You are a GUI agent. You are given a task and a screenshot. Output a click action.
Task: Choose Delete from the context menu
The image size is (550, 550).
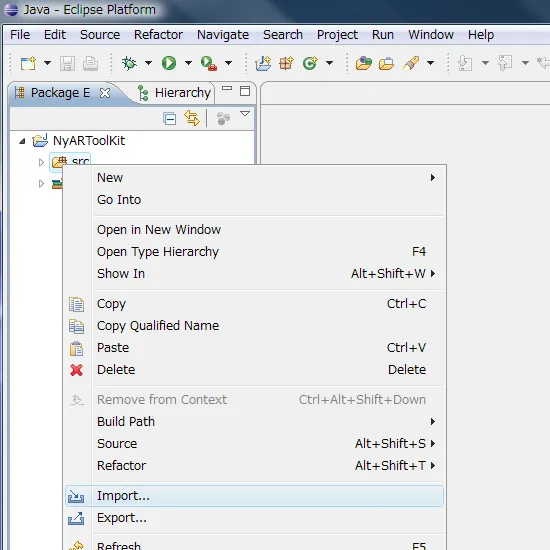pyautogui.click(x=254, y=370)
